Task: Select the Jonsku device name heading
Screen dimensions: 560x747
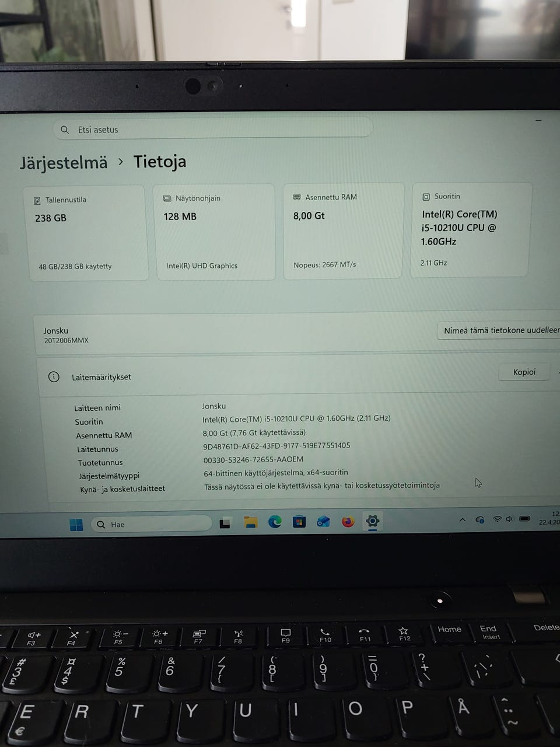Action: 55,330
